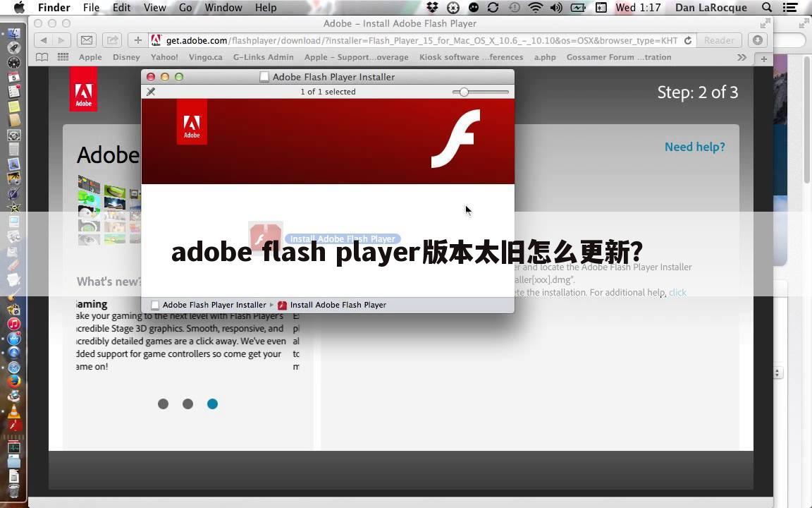Open the Trash in the Dock
The image size is (812, 508).
[13, 491]
